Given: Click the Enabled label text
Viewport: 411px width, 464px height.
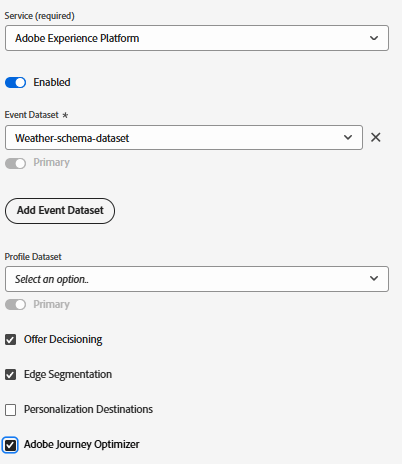Looking at the screenshot, I should 52,82.
